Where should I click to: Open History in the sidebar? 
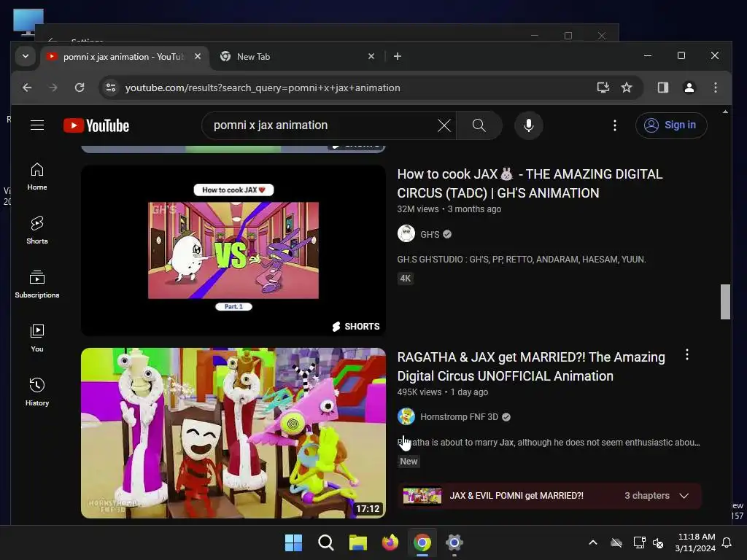click(x=37, y=392)
